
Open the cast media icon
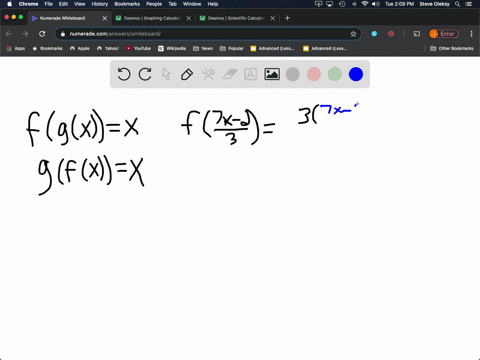[417, 34]
